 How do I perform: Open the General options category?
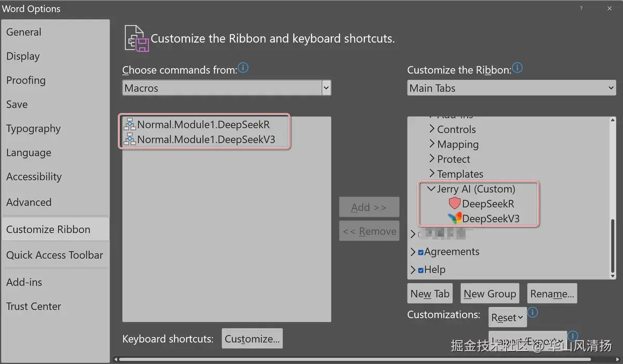pyautogui.click(x=55, y=32)
